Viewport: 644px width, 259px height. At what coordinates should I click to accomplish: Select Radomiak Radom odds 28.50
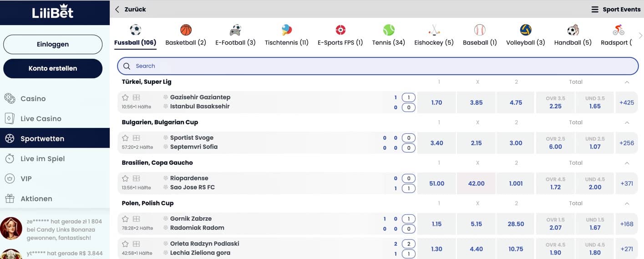(x=516, y=224)
